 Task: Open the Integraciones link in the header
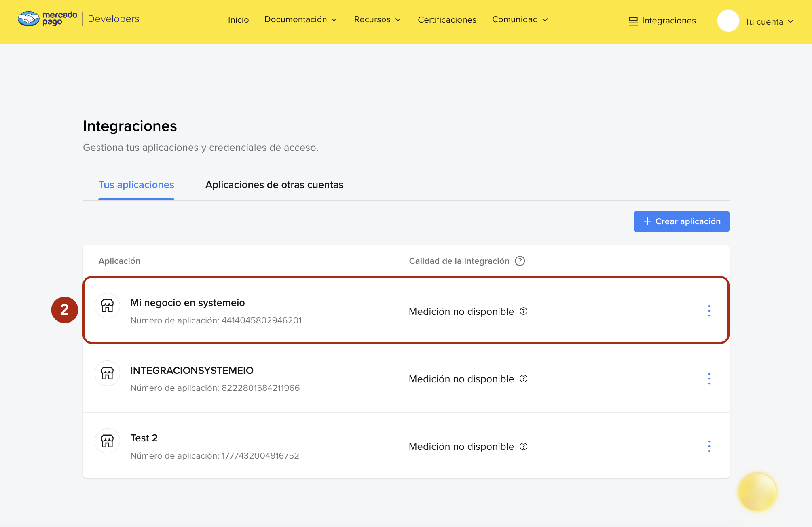[x=669, y=21]
